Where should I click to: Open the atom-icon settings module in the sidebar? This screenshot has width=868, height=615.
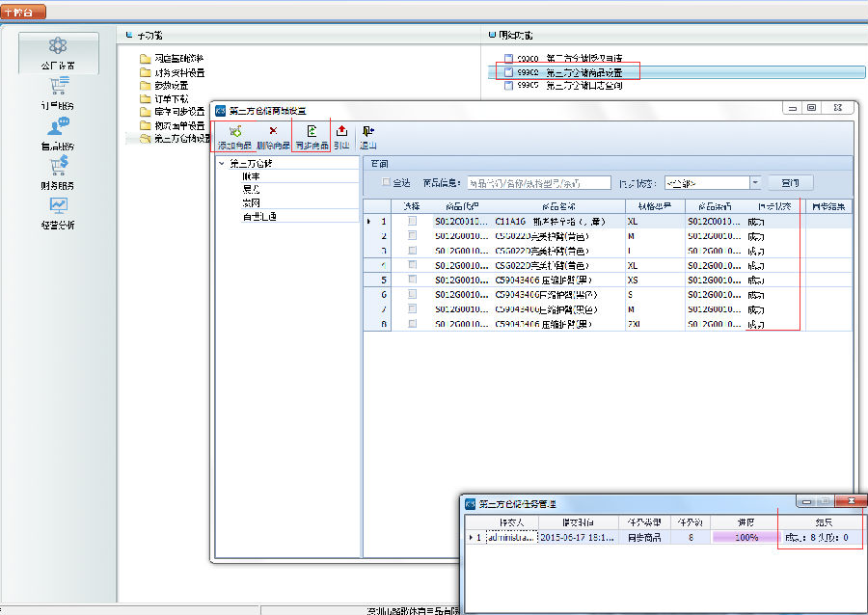click(x=58, y=45)
